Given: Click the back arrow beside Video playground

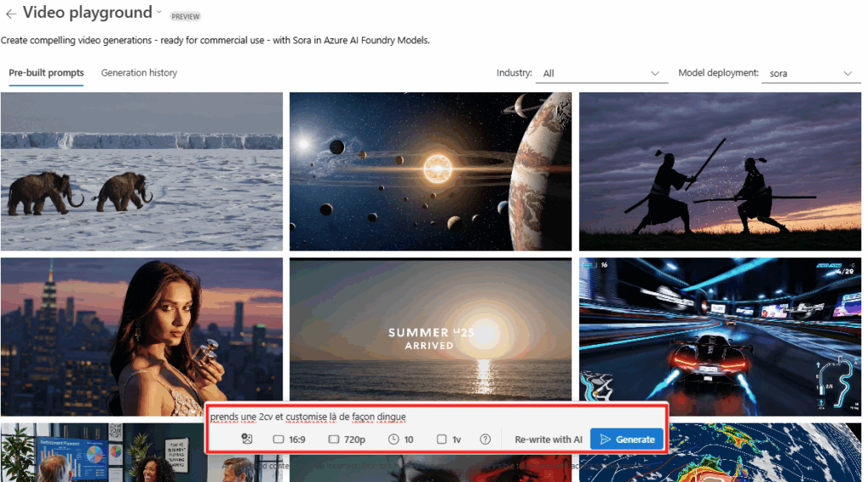Looking at the screenshot, I should click(x=11, y=14).
